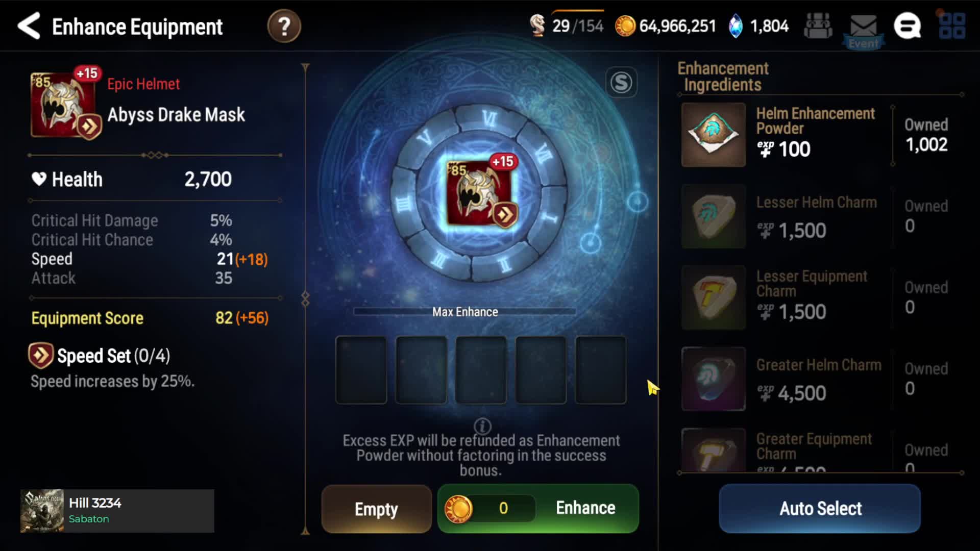Image resolution: width=980 pixels, height=551 pixels.
Task: Click the Max Enhance progress bar
Action: tap(464, 312)
